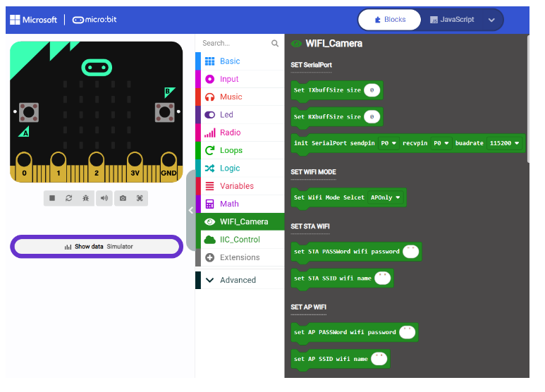
Task: Focus the toolbox Search field
Action: [235, 44]
